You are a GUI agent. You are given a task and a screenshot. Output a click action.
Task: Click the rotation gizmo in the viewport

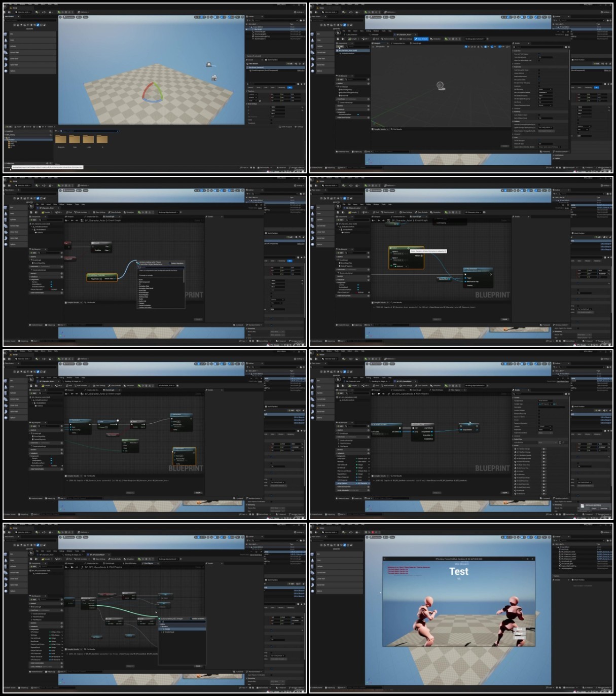click(152, 93)
